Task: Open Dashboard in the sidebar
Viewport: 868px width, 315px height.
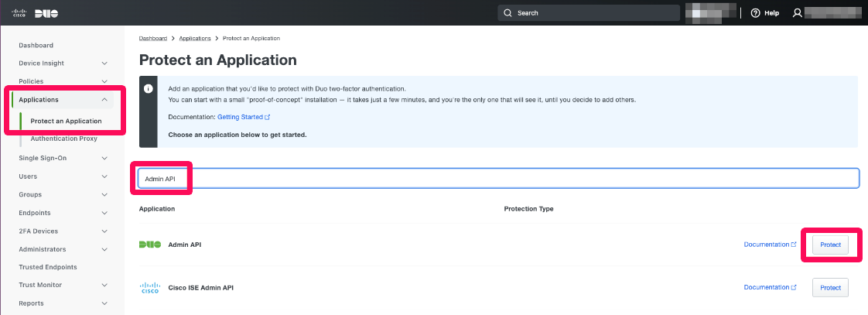Action: point(36,46)
